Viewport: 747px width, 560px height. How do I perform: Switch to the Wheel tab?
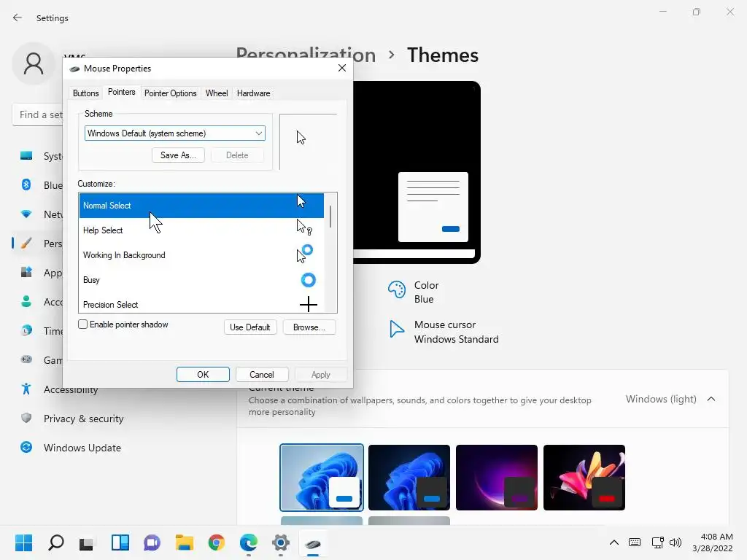[x=216, y=93]
